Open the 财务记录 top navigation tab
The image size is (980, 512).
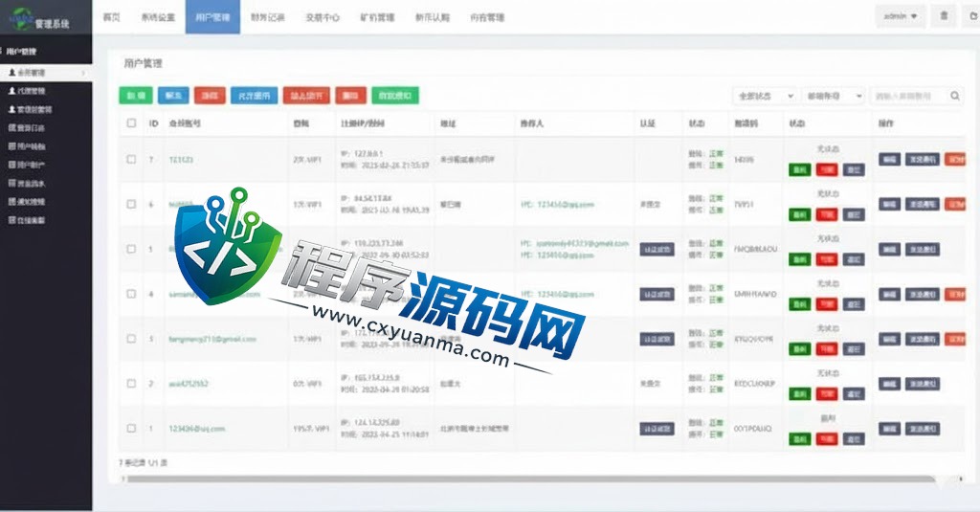268,17
